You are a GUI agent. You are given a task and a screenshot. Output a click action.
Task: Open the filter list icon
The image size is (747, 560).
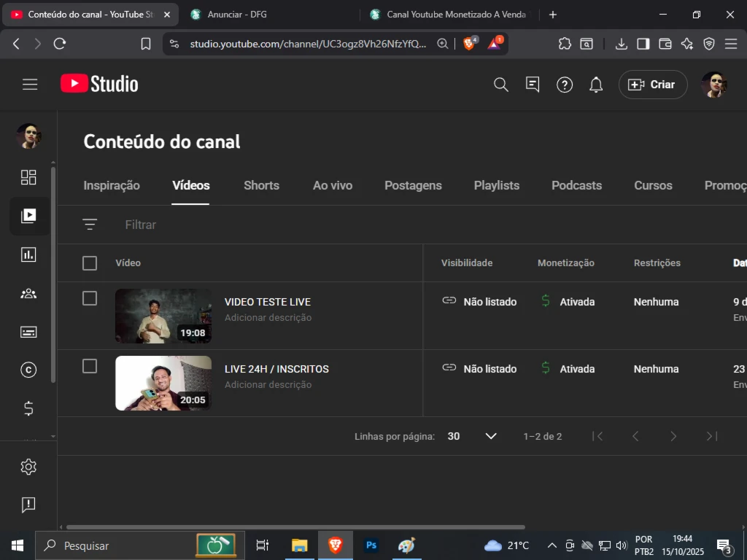coord(90,225)
